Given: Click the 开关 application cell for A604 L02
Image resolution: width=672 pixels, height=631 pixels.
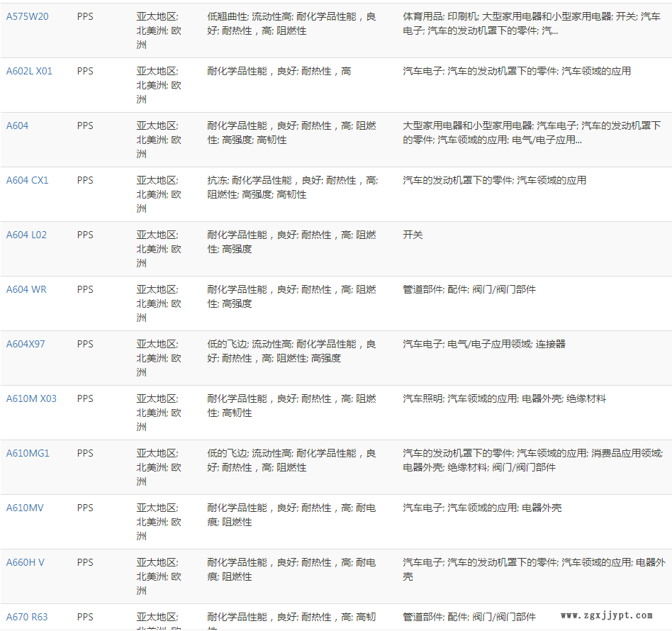Looking at the screenshot, I should coord(413,235).
